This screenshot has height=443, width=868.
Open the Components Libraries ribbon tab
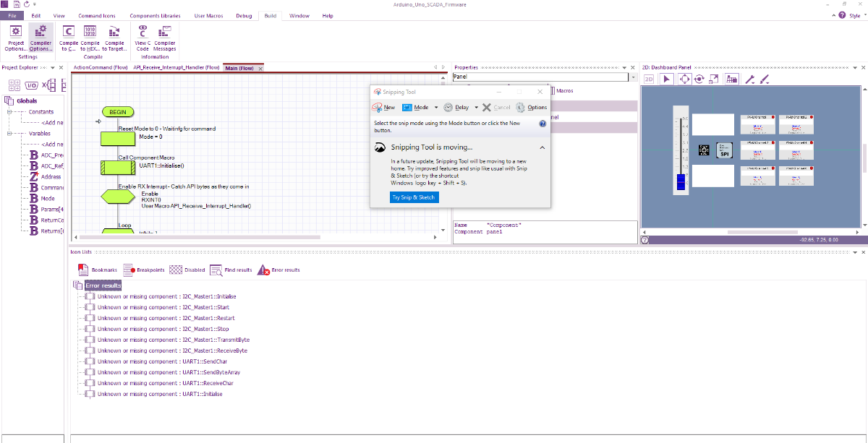[x=155, y=15]
